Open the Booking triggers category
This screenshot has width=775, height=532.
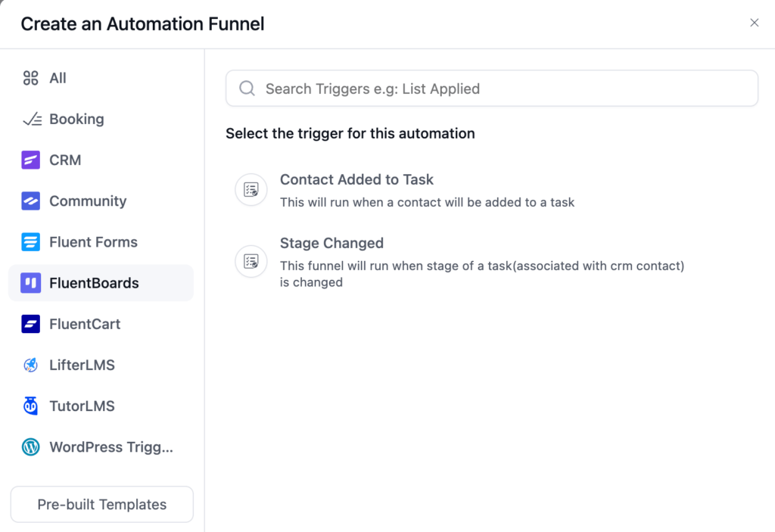click(x=101, y=119)
